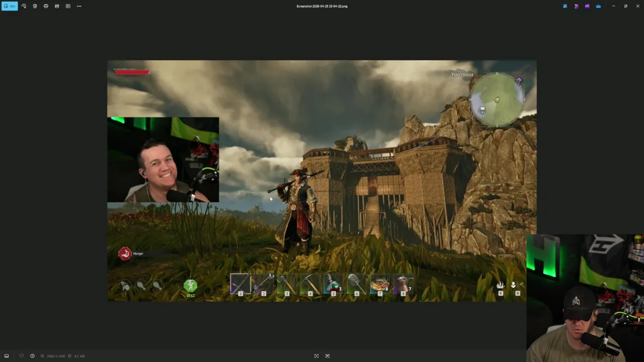Rotate the image with the rotate icon
Image resolution: width=644 pixels, height=362 pixels.
(x=24, y=6)
